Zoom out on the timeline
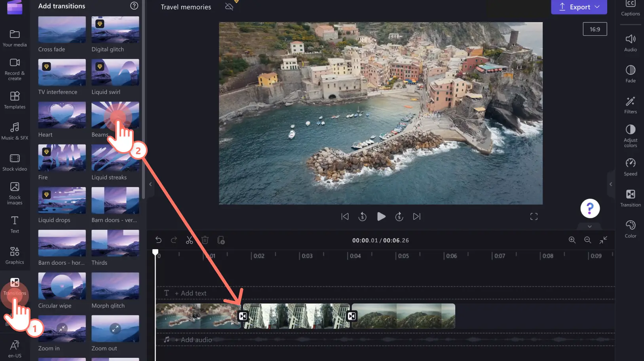The image size is (644, 361). (587, 240)
